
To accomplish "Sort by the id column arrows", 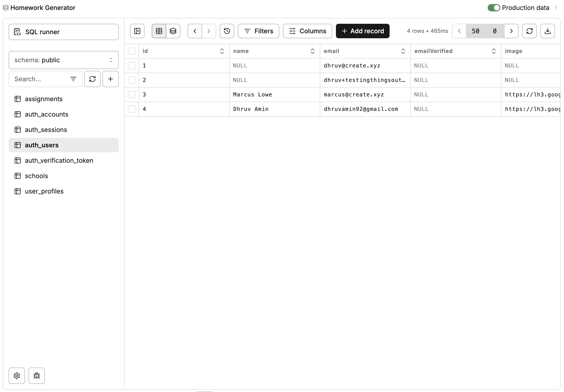I will tap(222, 51).
